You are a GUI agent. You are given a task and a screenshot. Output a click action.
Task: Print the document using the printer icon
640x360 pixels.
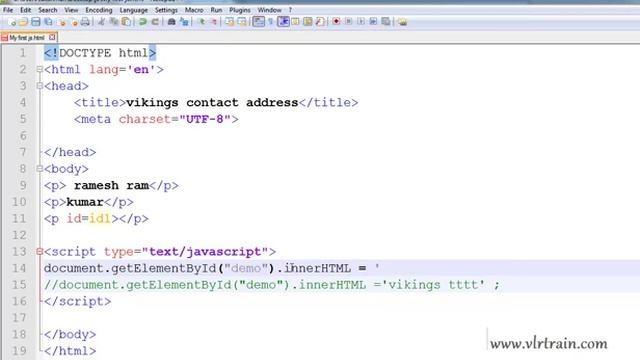click(x=85, y=22)
